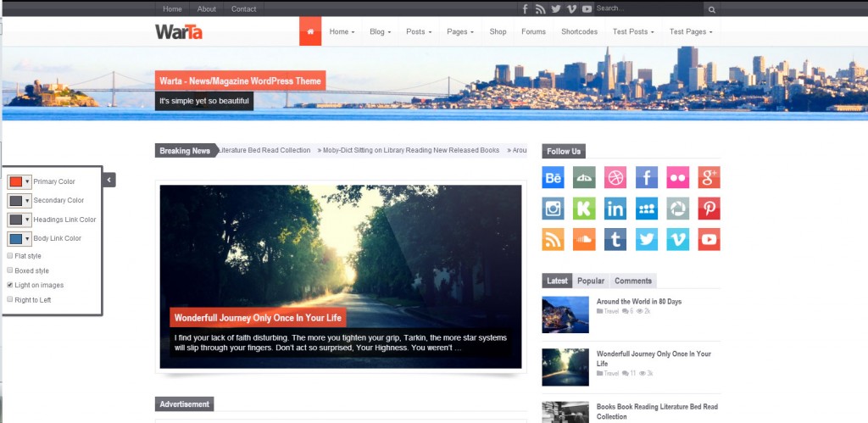
Task: Open Wonderfull Journey sidebar post title
Action: pos(654,359)
